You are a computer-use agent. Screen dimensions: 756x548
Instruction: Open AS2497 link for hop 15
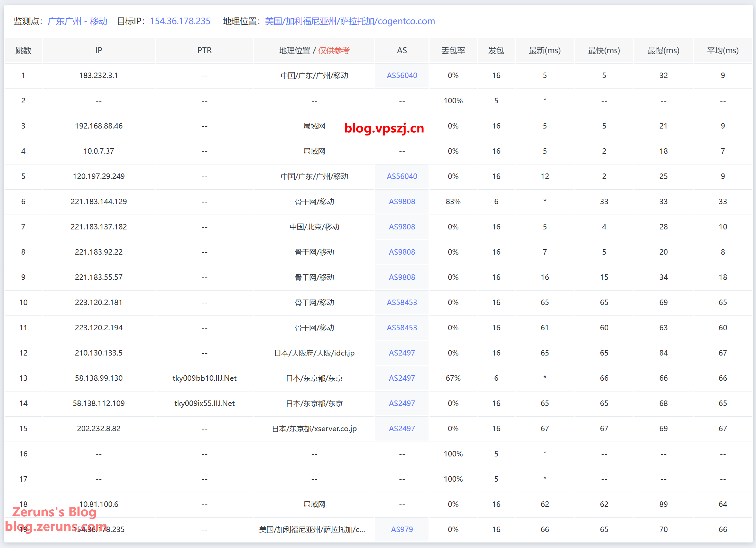click(x=402, y=428)
